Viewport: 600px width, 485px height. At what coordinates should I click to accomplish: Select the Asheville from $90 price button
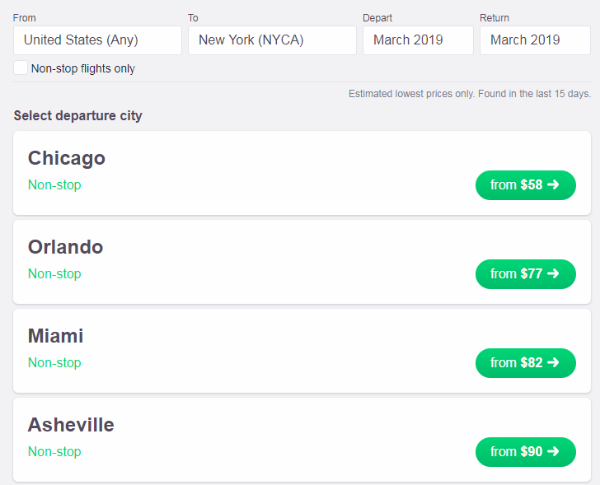tap(525, 452)
